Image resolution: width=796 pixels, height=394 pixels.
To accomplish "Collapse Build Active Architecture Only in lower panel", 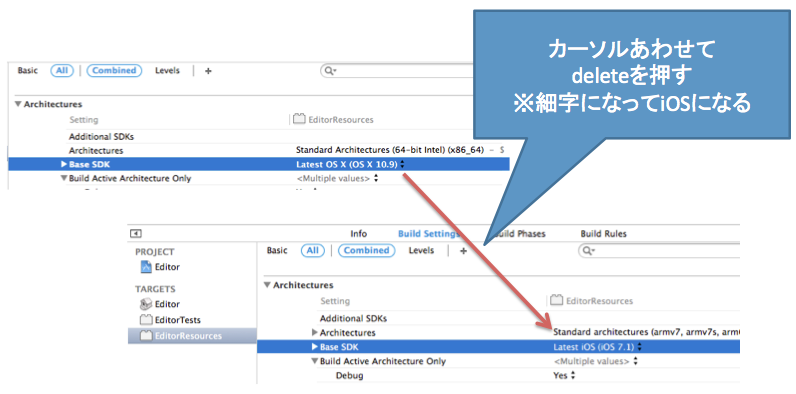I will [x=315, y=361].
